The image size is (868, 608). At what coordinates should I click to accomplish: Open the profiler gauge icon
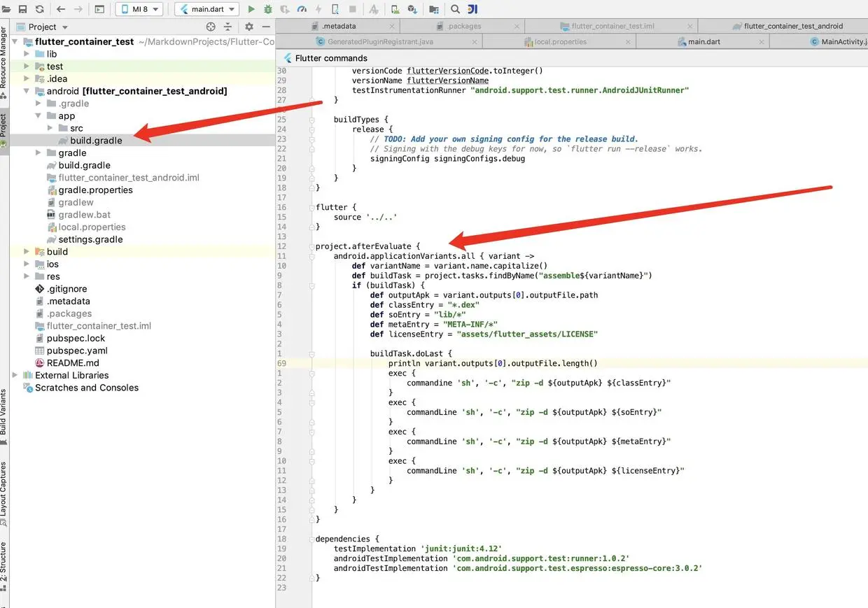coord(302,9)
